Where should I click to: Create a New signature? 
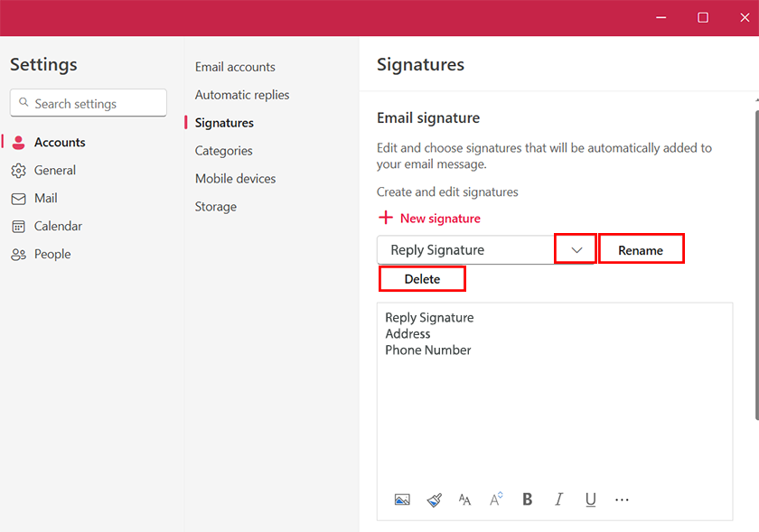429,219
